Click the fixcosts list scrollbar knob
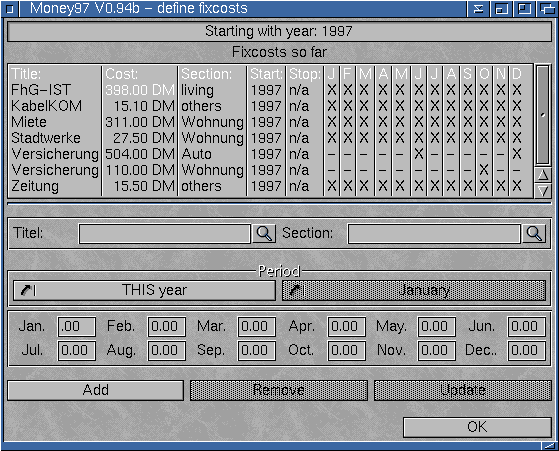Viewport: 559px width, 451px height. coord(543,115)
